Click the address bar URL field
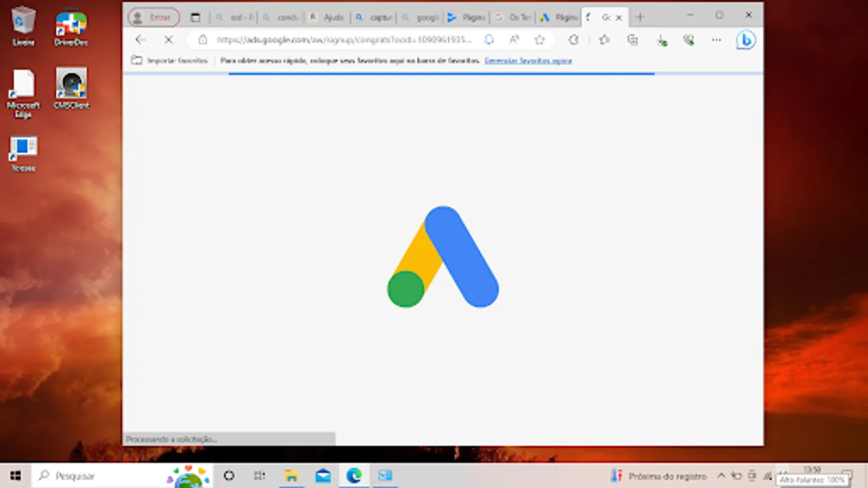The width and height of the screenshot is (868, 488). point(344,40)
